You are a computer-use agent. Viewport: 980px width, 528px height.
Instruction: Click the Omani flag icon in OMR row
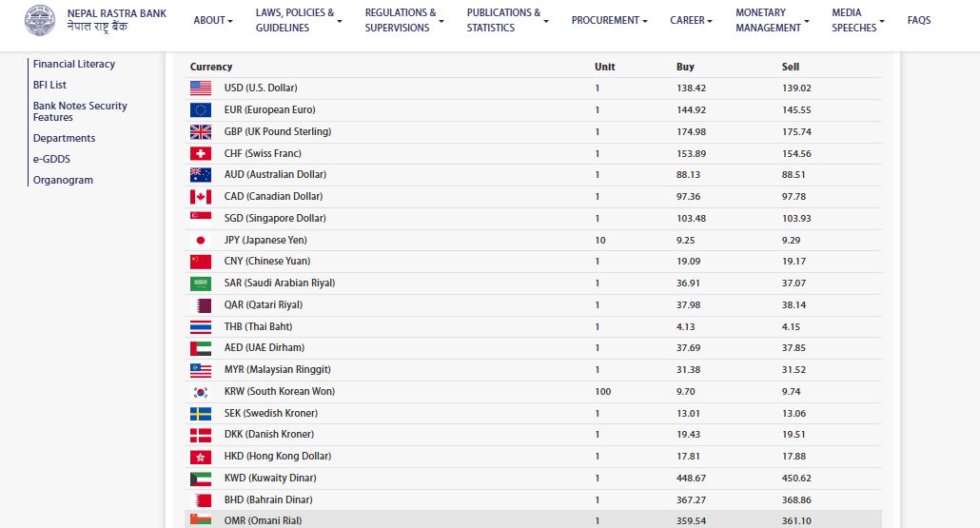point(201,519)
